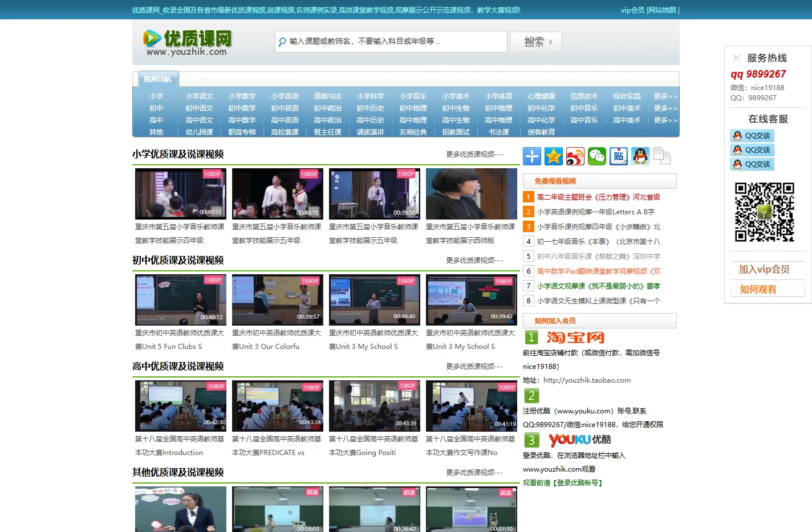Open 更多优质课视频 for 其他 section

pyautogui.click(x=474, y=473)
